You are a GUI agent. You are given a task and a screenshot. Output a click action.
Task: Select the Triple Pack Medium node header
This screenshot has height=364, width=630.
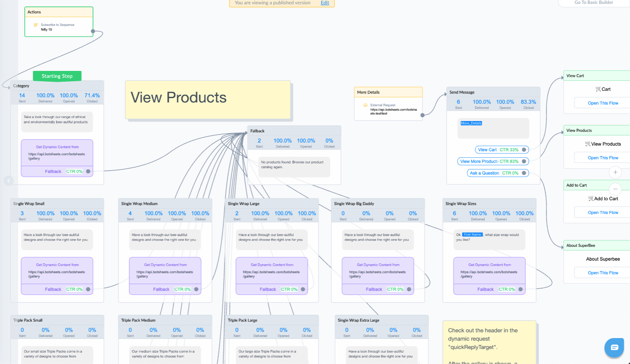(165, 320)
